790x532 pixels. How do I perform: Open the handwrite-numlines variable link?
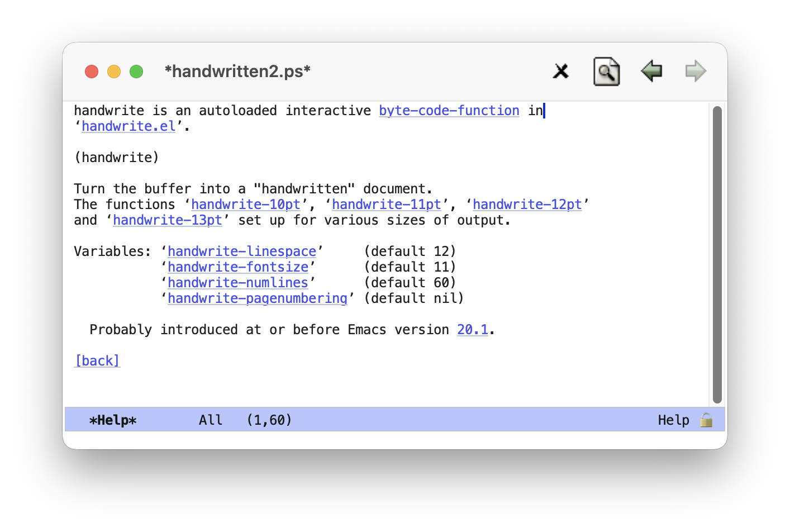click(x=238, y=283)
